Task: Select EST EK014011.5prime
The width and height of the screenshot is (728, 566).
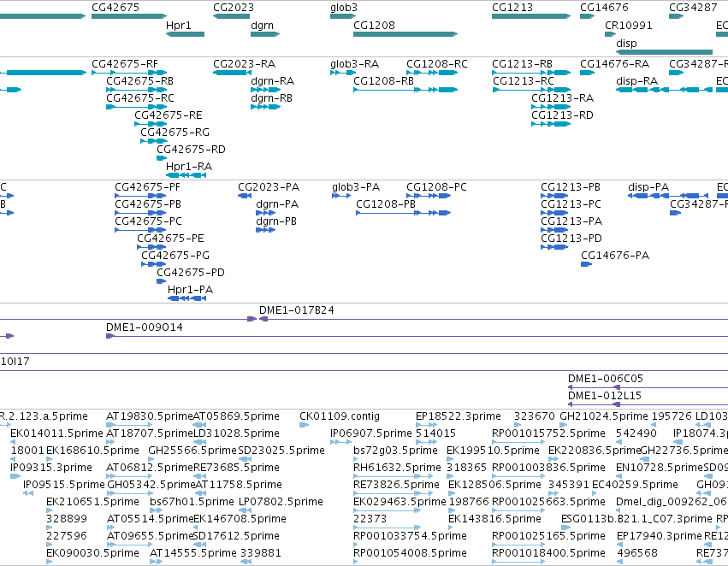Action: 56,433
